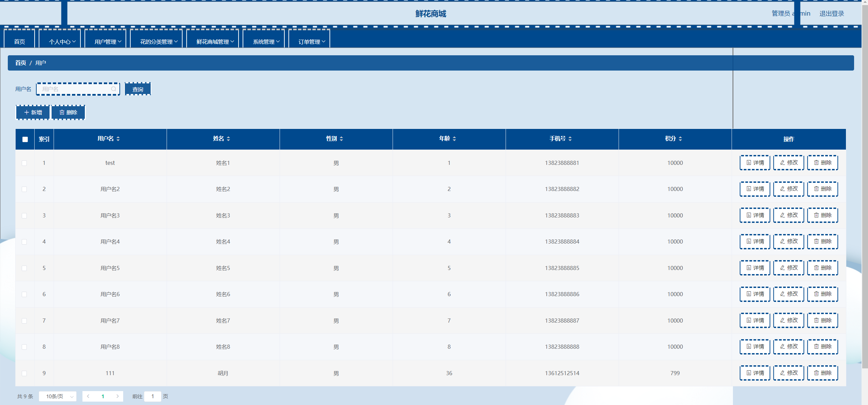Click the search magnifier icon in username field
The height and width of the screenshot is (405, 868).
(x=113, y=89)
